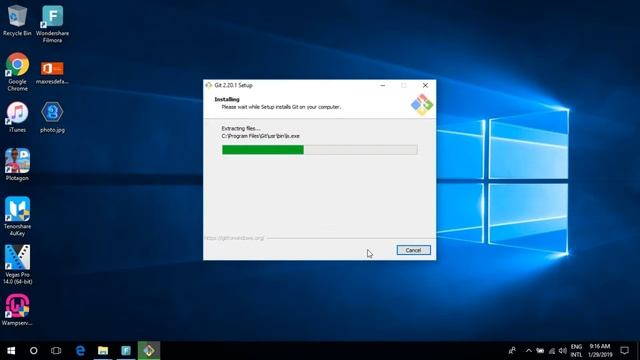Open Task View in the taskbar

56,351
